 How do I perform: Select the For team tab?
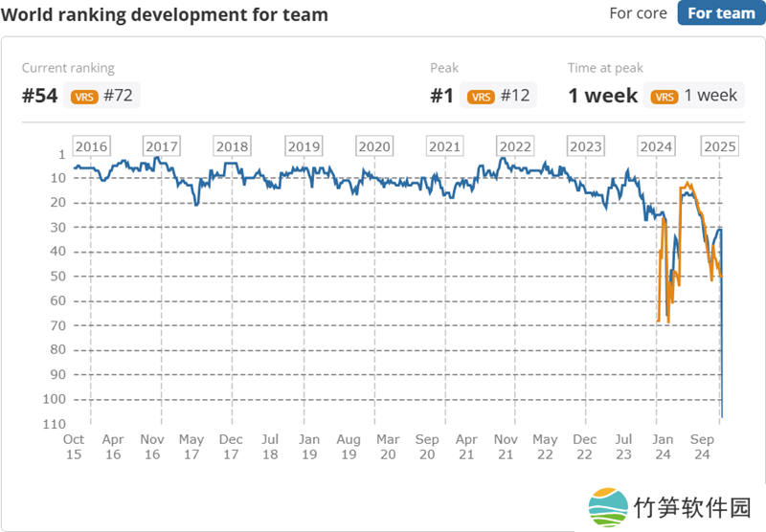(721, 13)
